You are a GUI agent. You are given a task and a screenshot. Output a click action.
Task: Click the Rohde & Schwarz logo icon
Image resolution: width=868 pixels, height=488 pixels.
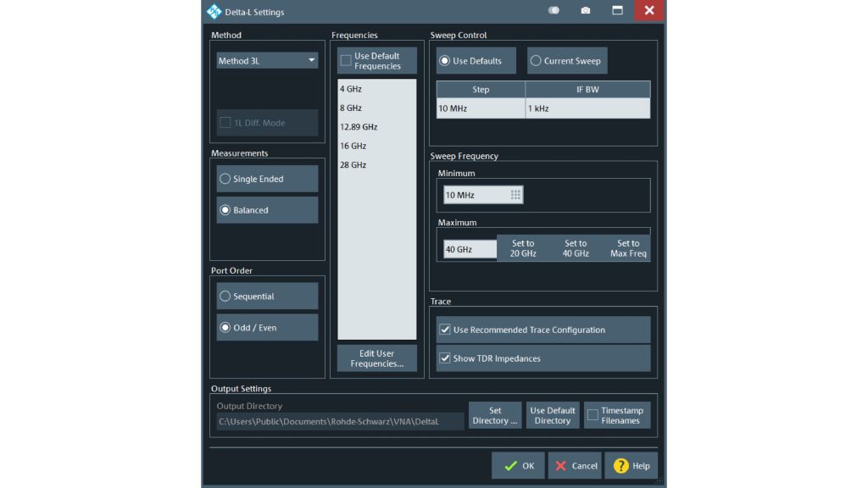(x=214, y=11)
